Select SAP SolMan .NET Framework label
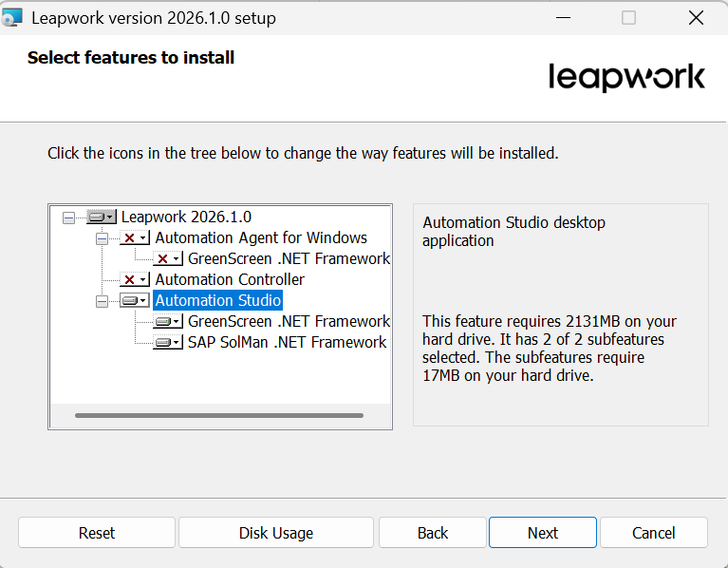Screen dimensions: 728x568 tap(287, 342)
